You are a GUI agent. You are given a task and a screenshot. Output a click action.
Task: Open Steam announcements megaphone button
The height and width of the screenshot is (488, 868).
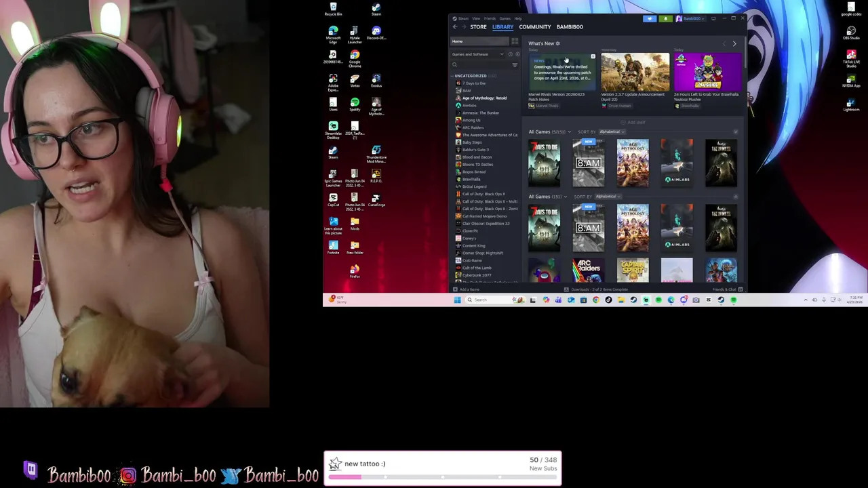coord(650,18)
